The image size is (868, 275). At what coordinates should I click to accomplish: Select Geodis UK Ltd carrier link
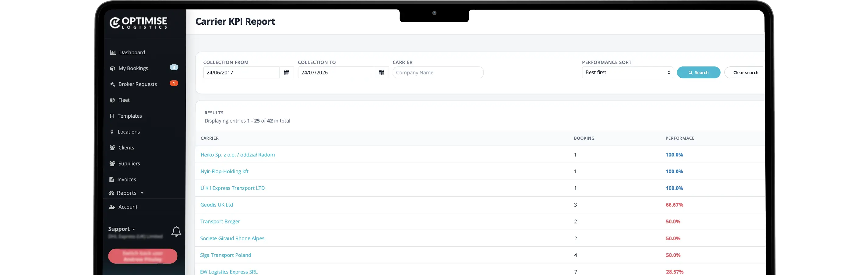217,205
